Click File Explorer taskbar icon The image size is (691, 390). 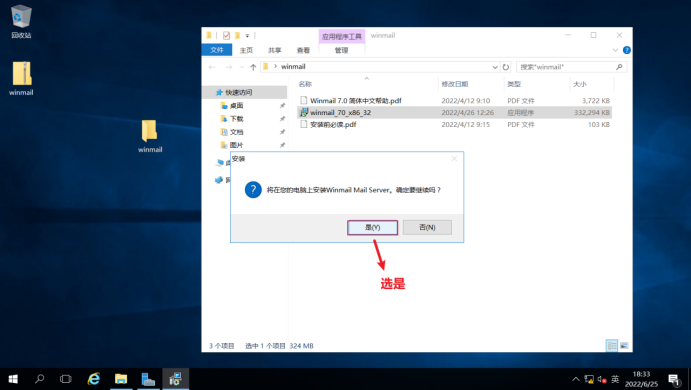click(x=121, y=379)
